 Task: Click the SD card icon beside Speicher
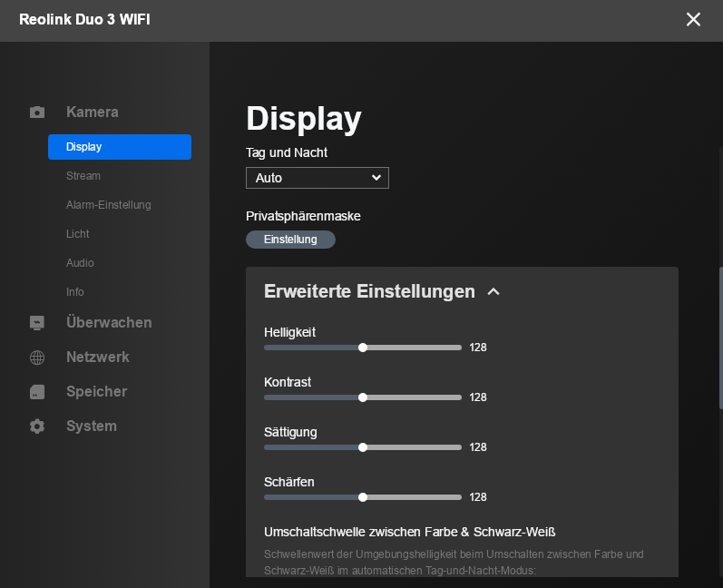(x=37, y=392)
